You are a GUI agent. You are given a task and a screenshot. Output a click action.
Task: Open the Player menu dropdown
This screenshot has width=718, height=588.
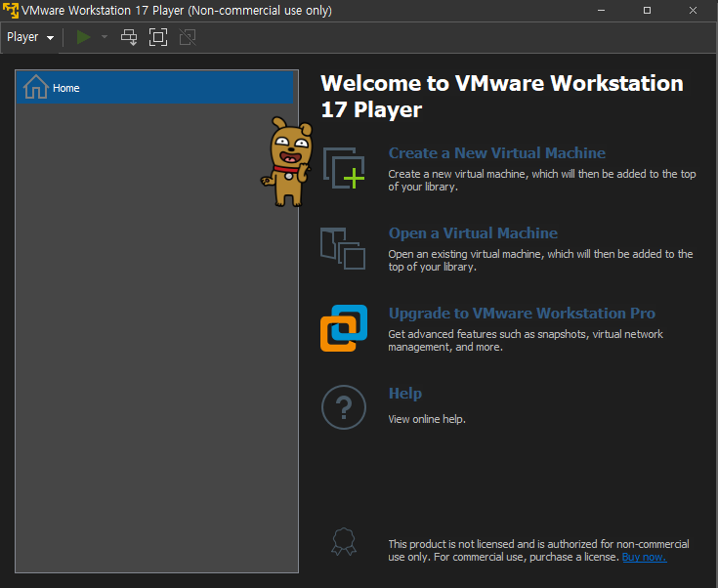click(30, 37)
